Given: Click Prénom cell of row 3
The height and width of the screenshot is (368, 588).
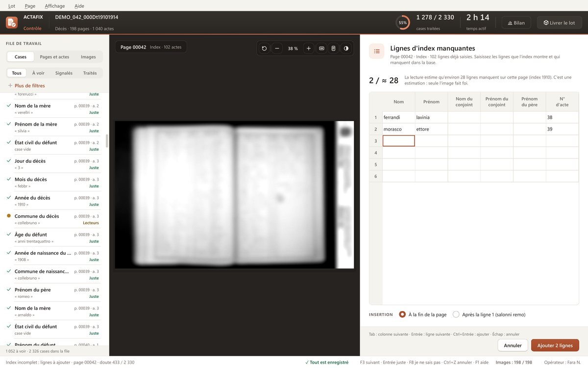Looking at the screenshot, I should point(431,141).
